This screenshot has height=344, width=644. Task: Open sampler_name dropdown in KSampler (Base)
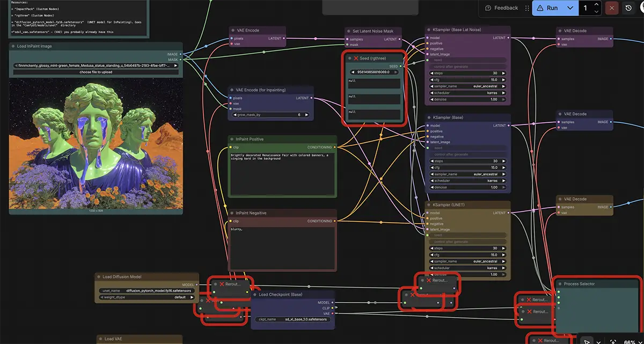[467, 174]
